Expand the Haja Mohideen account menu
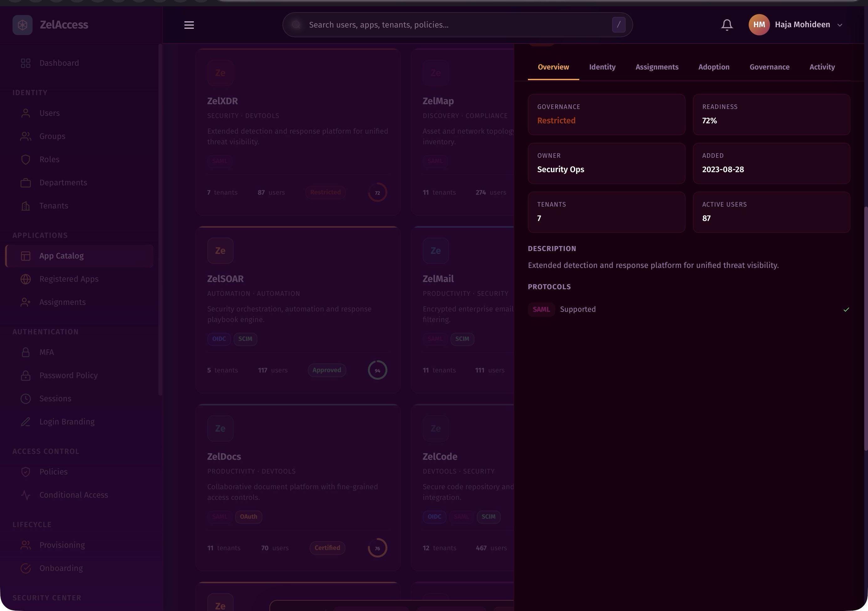The width and height of the screenshot is (868, 611). click(x=802, y=24)
